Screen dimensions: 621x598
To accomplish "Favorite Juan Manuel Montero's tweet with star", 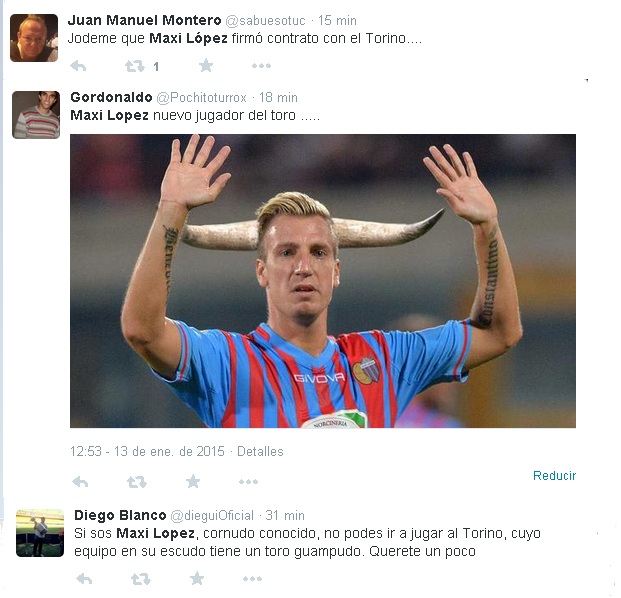I will 206,65.
